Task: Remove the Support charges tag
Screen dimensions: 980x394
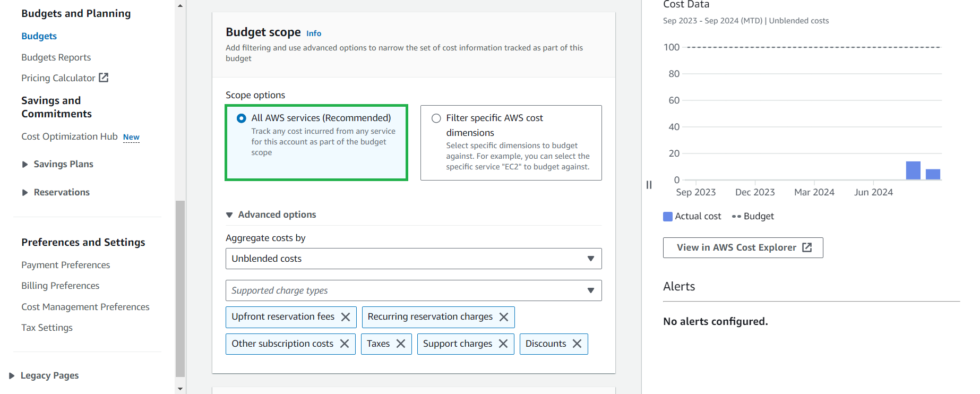Action: tap(503, 344)
